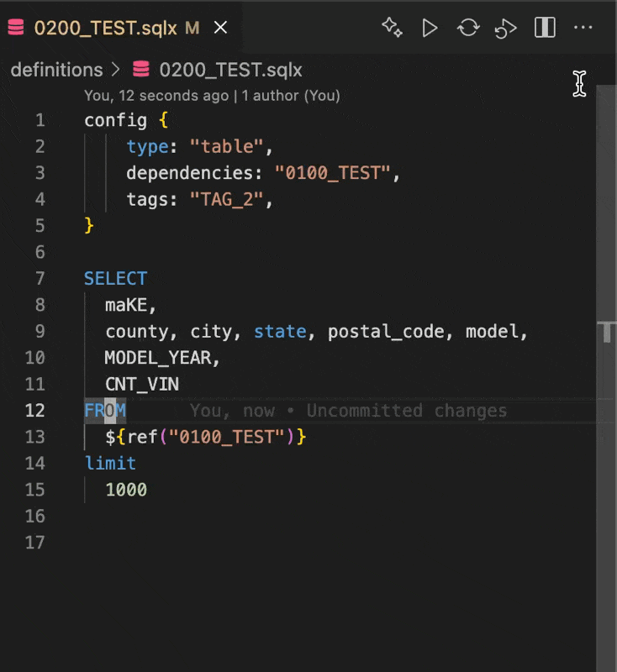
Task: Close the 0200_TEST.sqlx tab
Action: [220, 28]
